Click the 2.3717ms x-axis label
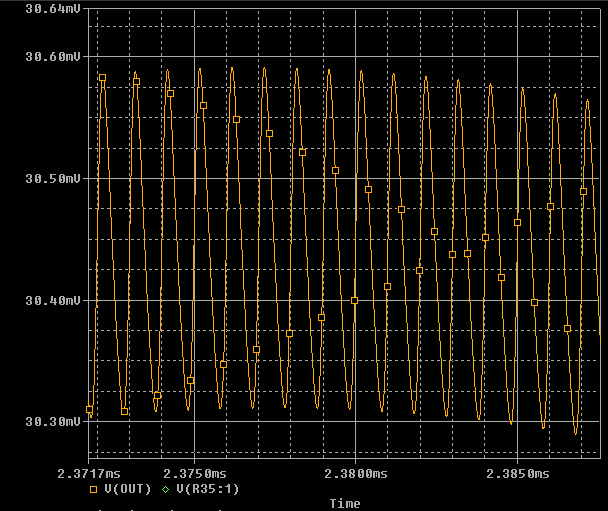The height and width of the screenshot is (511, 608). [89, 473]
